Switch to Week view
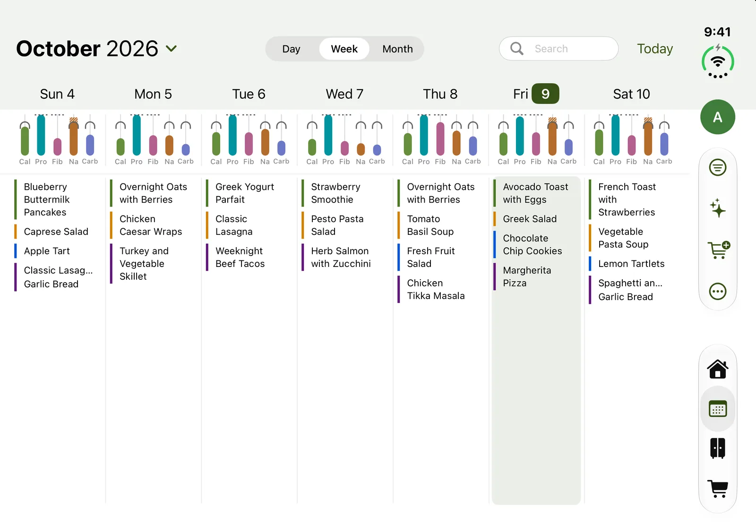Viewport: 756px width, 532px height. pos(344,49)
